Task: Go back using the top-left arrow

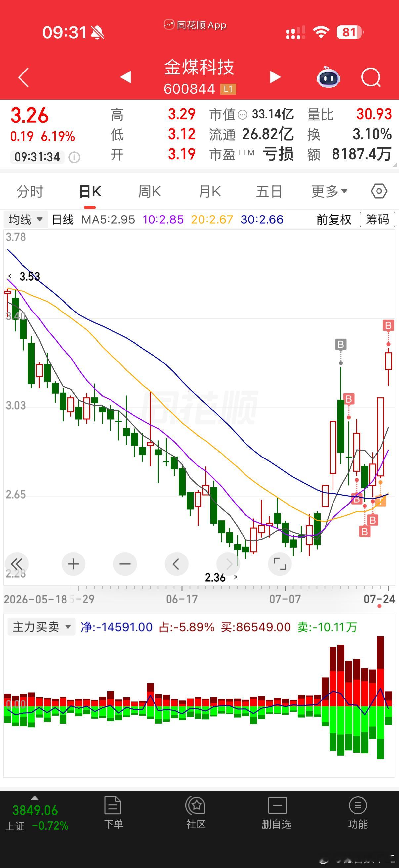Action: pyautogui.click(x=23, y=77)
